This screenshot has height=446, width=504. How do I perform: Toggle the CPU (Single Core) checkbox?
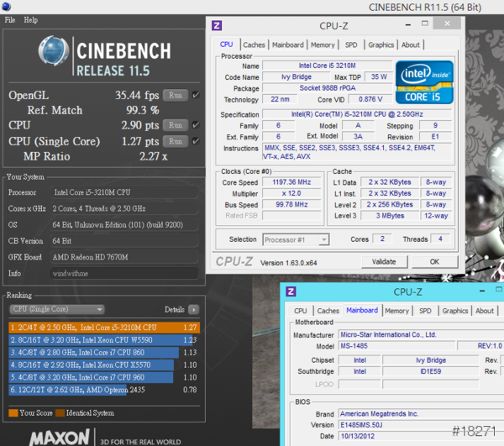point(195,141)
